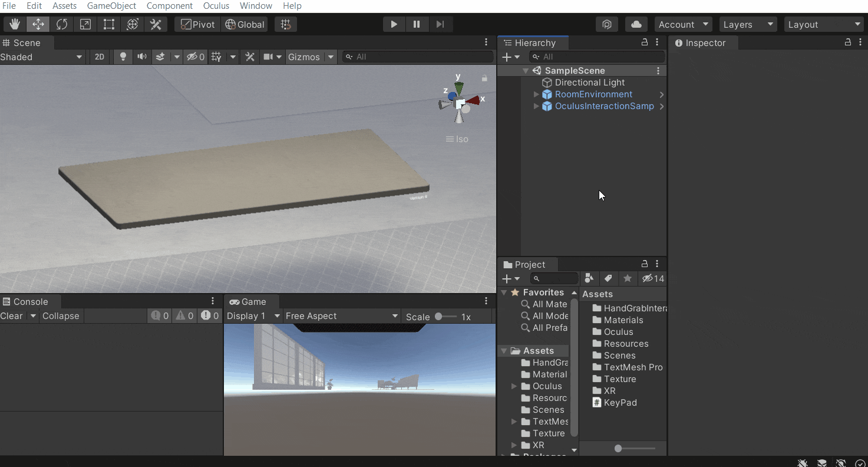The image size is (868, 467).
Task: Open the Shaded draw mode dropdown
Action: [41, 57]
